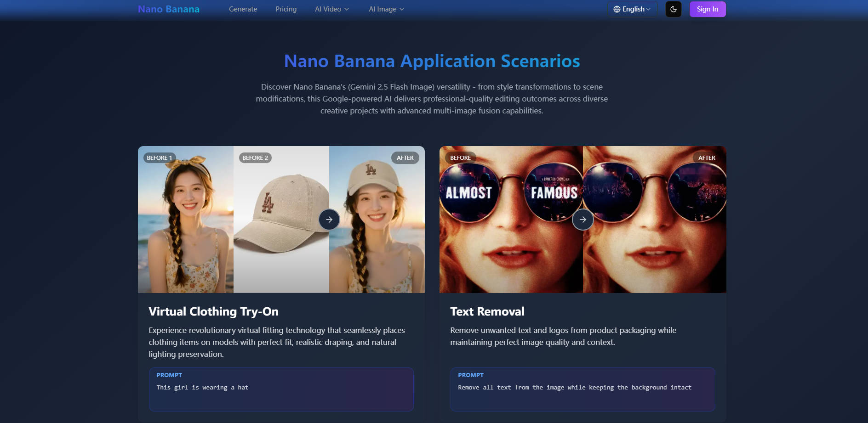This screenshot has height=423, width=868.
Task: Click the prompt box about removing all text
Action: (x=582, y=389)
